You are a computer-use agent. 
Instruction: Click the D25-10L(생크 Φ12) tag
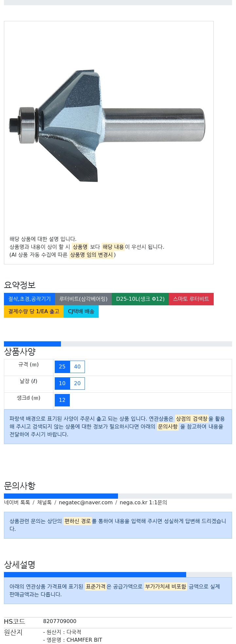(x=140, y=299)
